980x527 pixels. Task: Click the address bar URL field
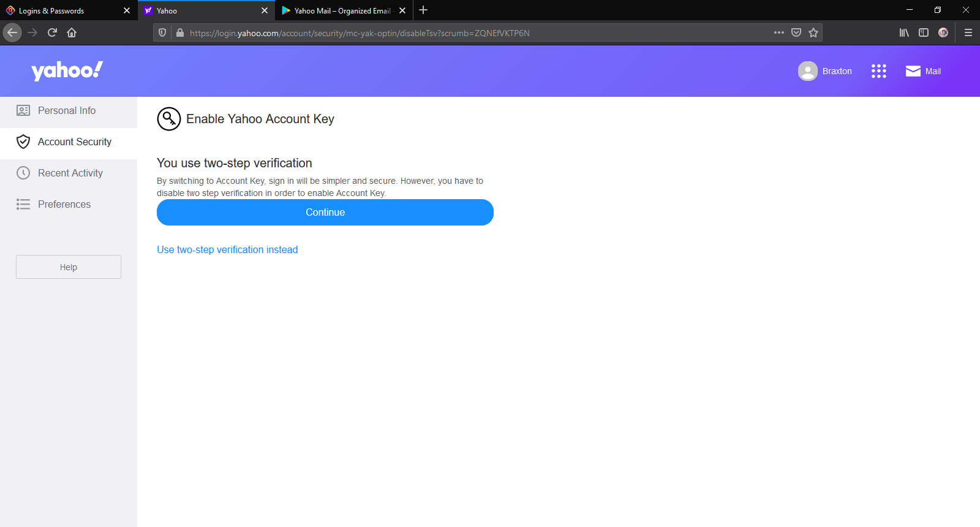(478, 32)
